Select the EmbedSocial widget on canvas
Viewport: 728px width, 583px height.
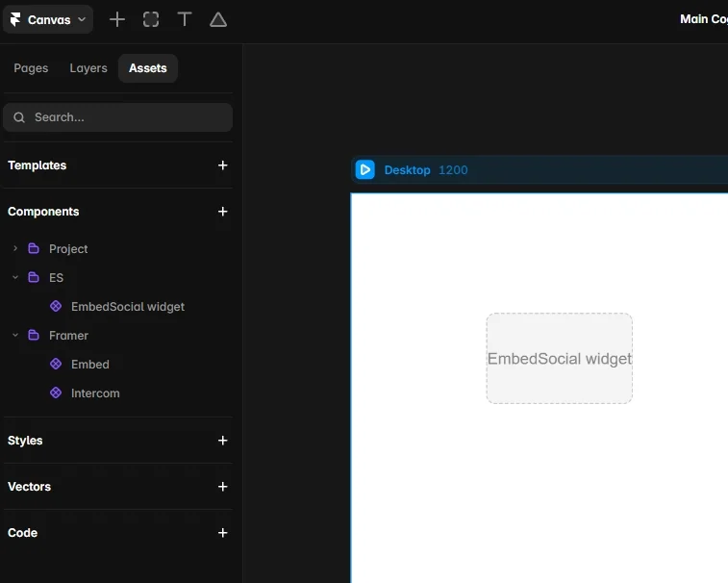(560, 358)
